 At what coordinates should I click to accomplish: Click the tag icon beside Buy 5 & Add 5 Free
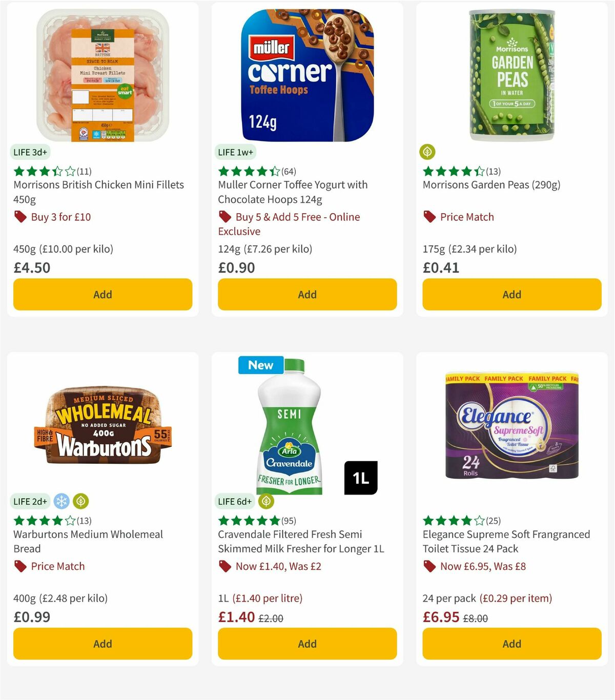click(224, 217)
